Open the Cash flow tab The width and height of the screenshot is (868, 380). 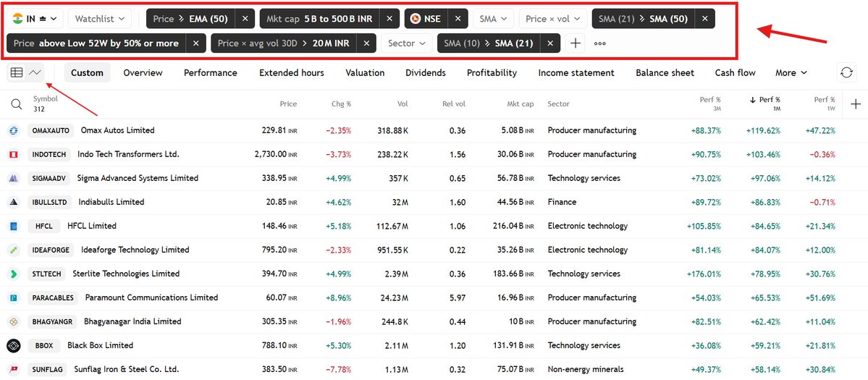point(735,72)
